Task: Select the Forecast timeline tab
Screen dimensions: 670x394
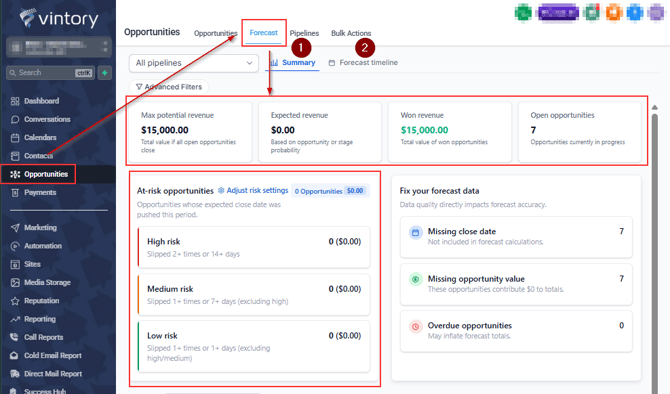Action: tap(363, 63)
